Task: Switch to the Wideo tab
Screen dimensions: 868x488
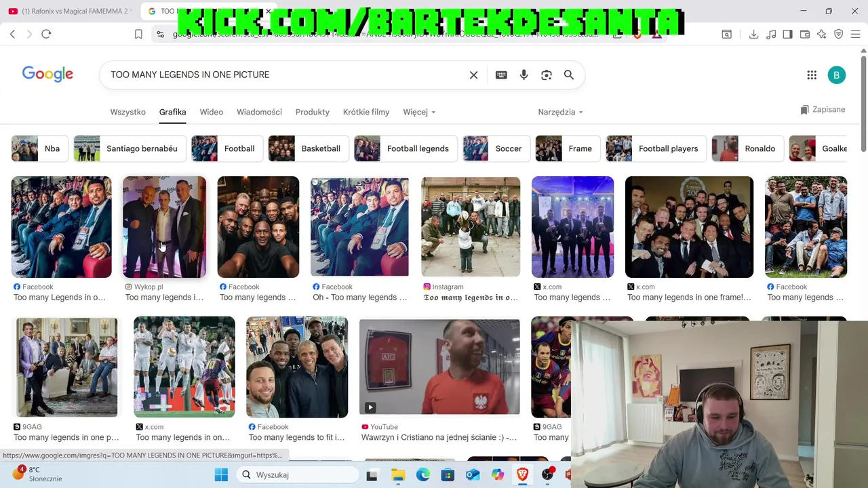Action: click(211, 112)
